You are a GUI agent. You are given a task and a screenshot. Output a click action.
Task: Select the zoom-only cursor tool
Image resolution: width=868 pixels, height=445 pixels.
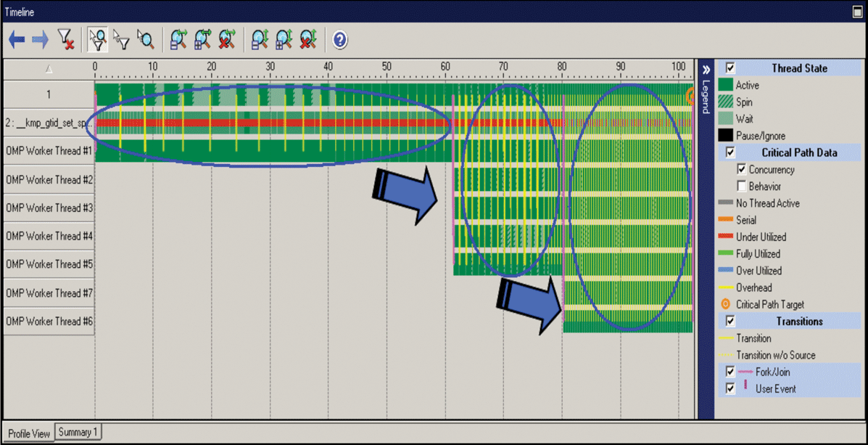click(x=145, y=40)
